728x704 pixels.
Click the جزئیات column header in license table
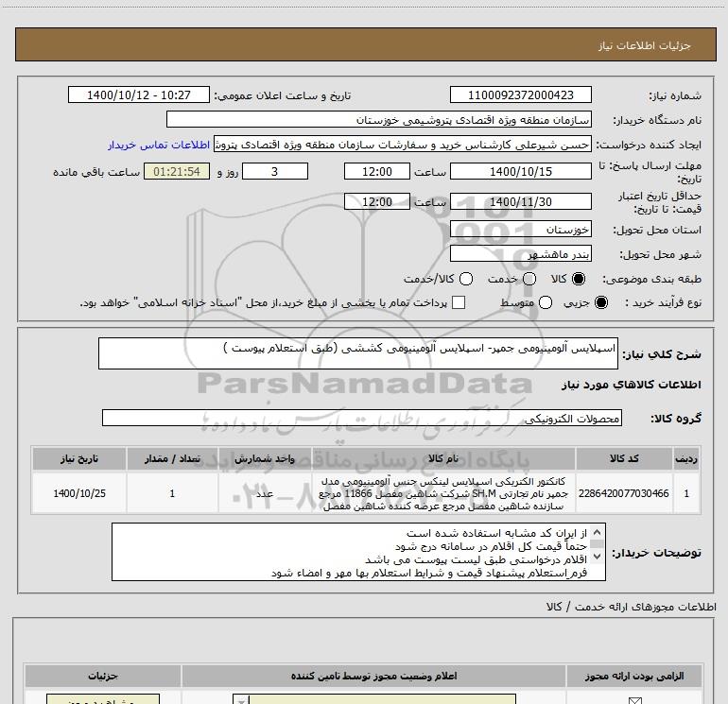pos(103,677)
